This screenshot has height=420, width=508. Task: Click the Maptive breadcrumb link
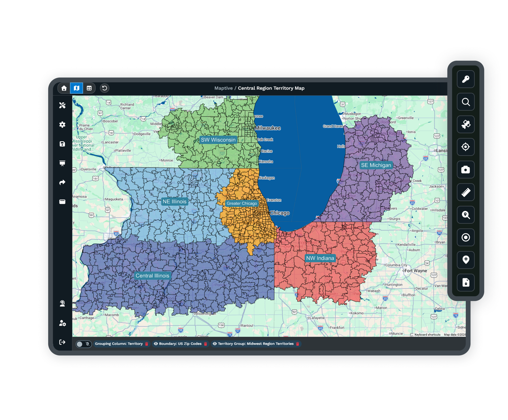pos(223,88)
